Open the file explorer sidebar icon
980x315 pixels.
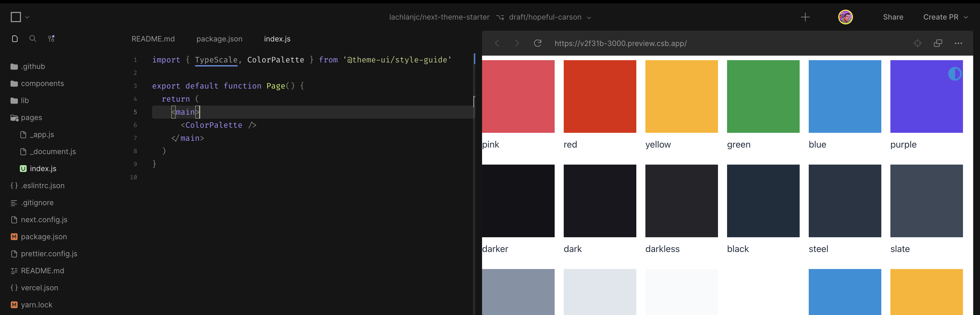click(x=15, y=39)
